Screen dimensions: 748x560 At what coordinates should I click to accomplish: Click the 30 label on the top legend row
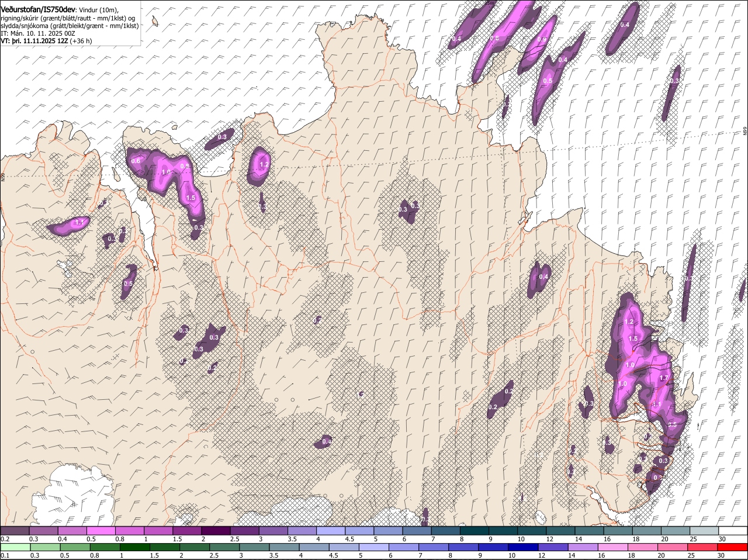pos(722,538)
